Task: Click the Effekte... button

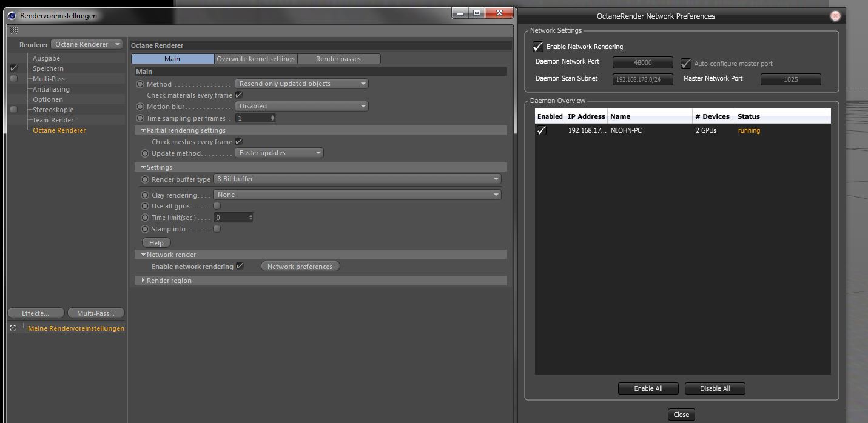Action: pyautogui.click(x=35, y=313)
